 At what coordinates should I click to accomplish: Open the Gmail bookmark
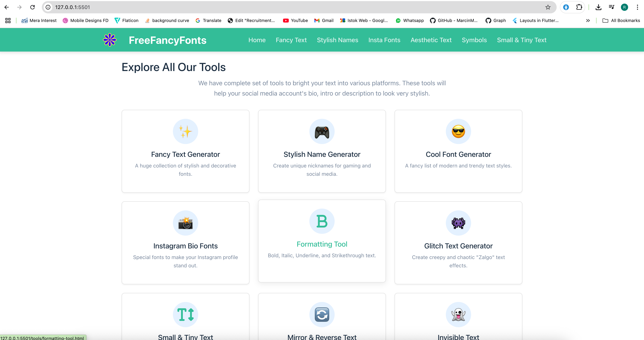tap(324, 21)
